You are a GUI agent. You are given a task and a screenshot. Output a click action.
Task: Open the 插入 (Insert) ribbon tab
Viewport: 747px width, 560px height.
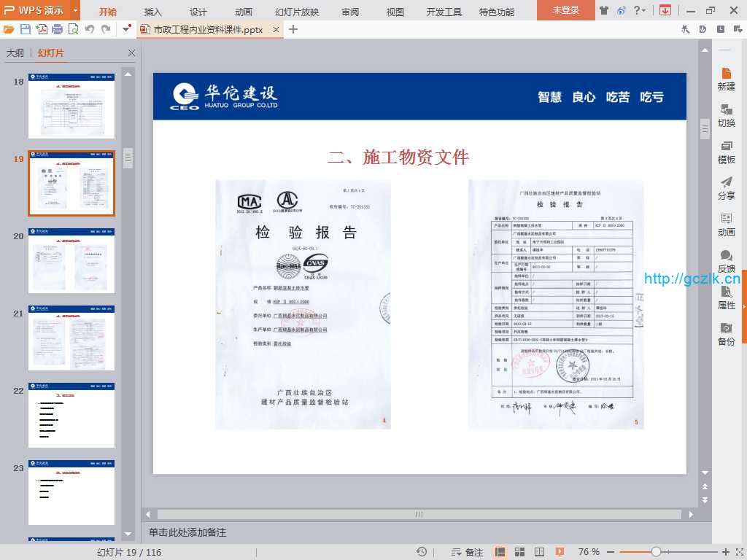coord(153,12)
